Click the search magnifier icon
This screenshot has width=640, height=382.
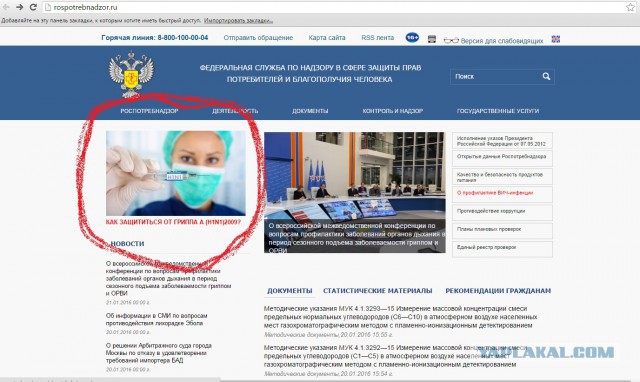tap(546, 76)
